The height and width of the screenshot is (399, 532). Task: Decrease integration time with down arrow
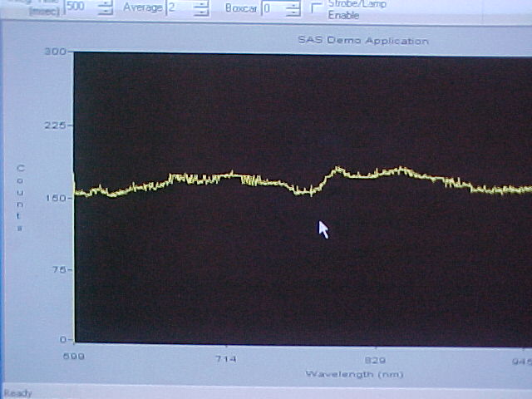[105, 12]
